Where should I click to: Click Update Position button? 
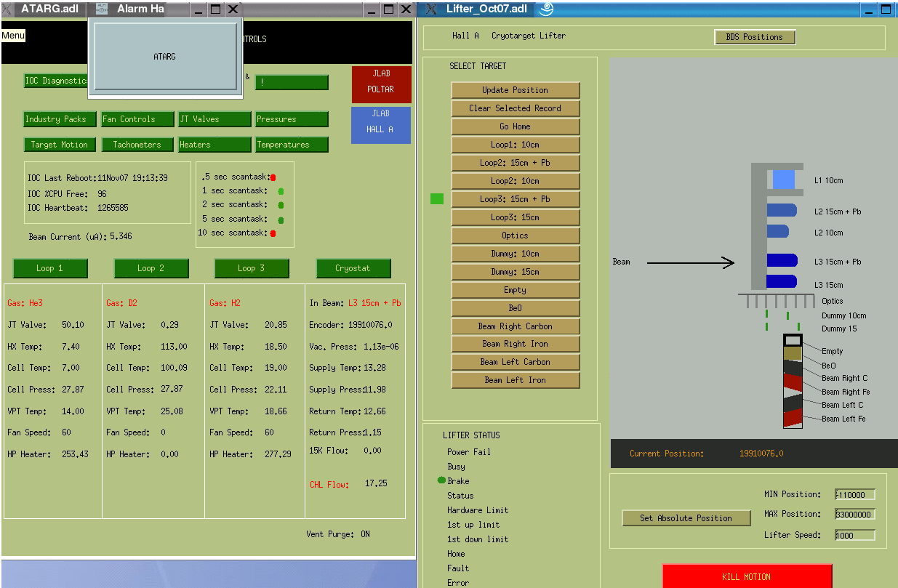click(x=516, y=90)
